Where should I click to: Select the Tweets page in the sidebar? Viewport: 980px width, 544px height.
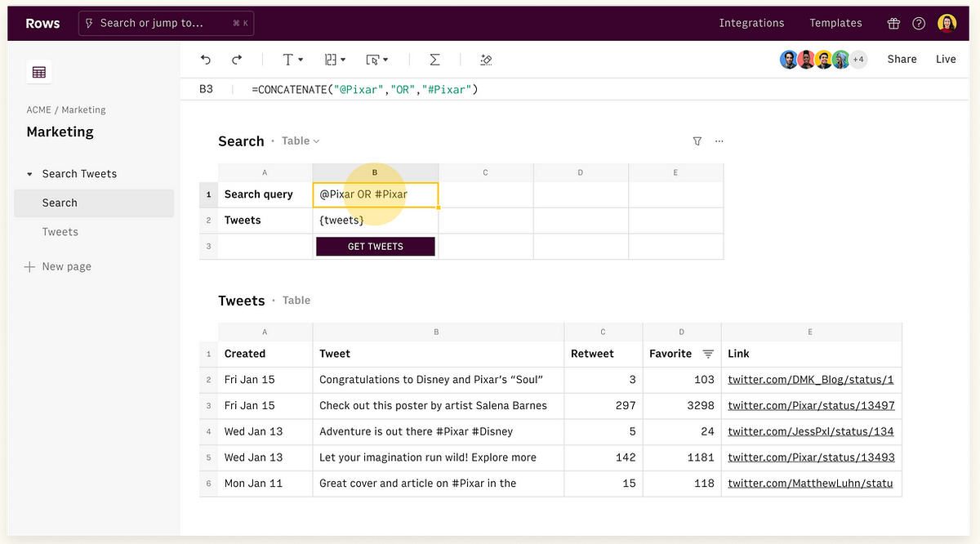[x=60, y=231]
